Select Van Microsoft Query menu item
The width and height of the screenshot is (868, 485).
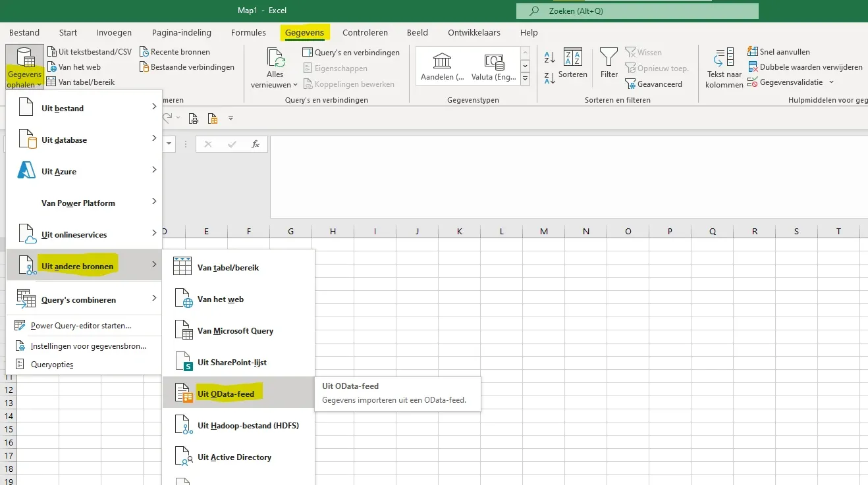(x=238, y=330)
